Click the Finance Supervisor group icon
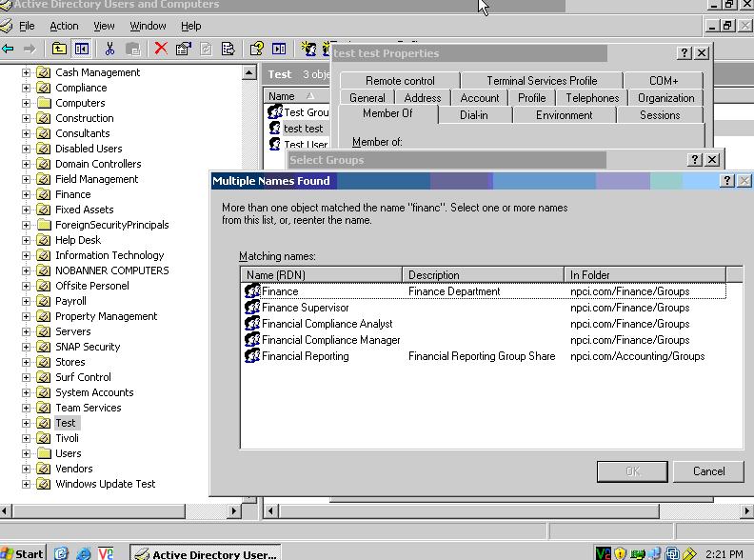This screenshot has width=754, height=560. click(x=252, y=308)
